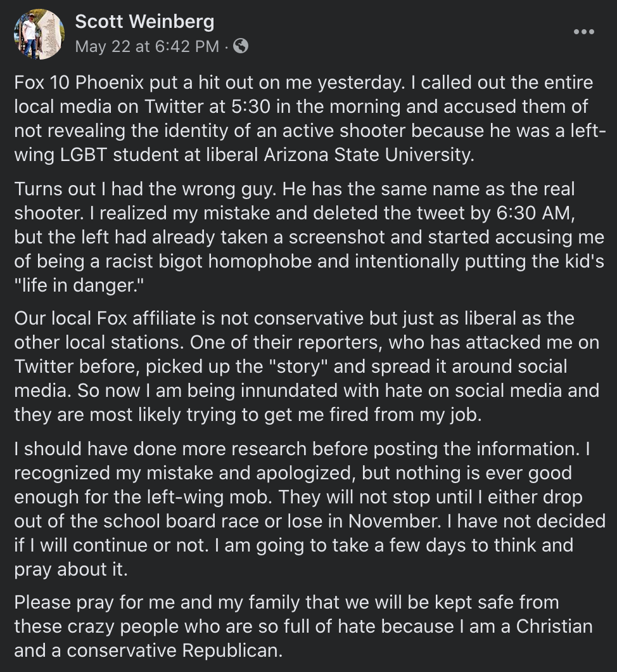617x672 pixels.
Task: Click the phrase "conservative Republican" at the end
Action: pyautogui.click(x=175, y=650)
